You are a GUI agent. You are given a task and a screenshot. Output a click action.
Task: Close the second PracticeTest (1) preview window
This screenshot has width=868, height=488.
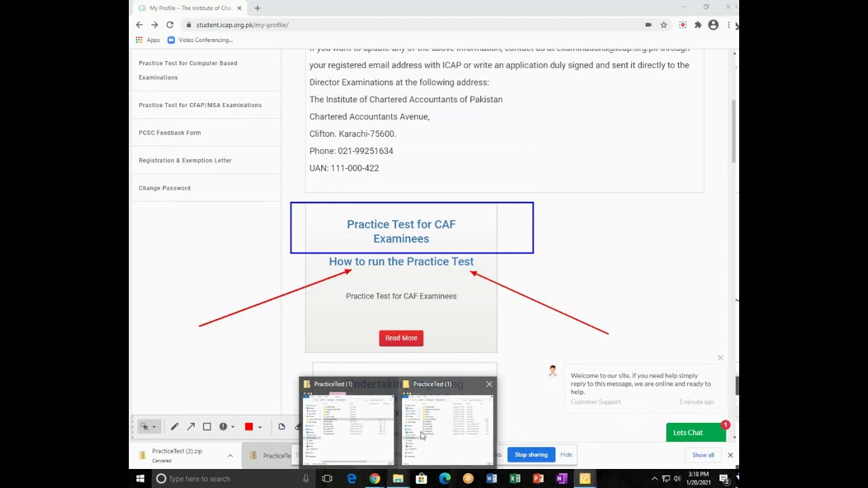(489, 384)
